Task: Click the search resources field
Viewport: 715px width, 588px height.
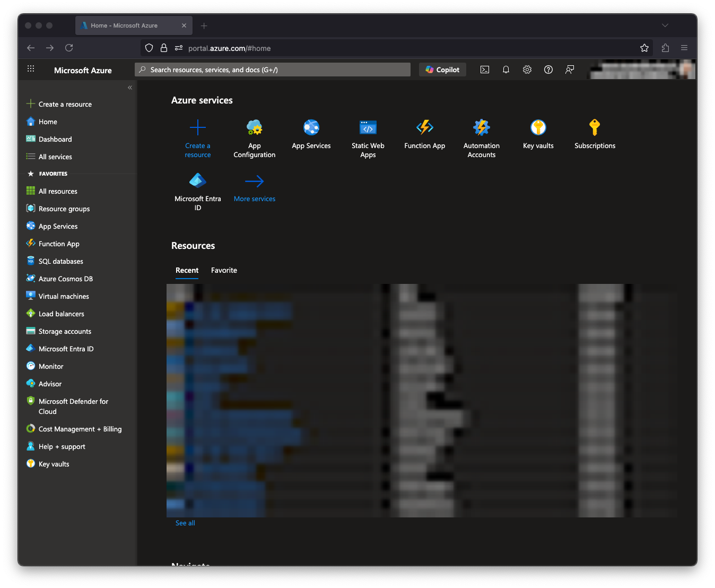Action: tap(272, 69)
